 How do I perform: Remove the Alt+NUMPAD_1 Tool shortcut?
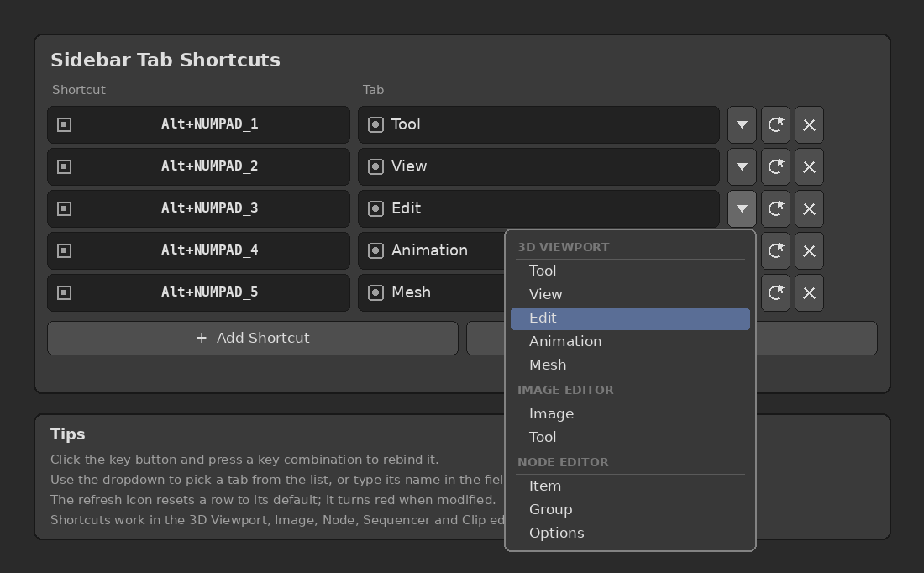pyautogui.click(x=809, y=124)
